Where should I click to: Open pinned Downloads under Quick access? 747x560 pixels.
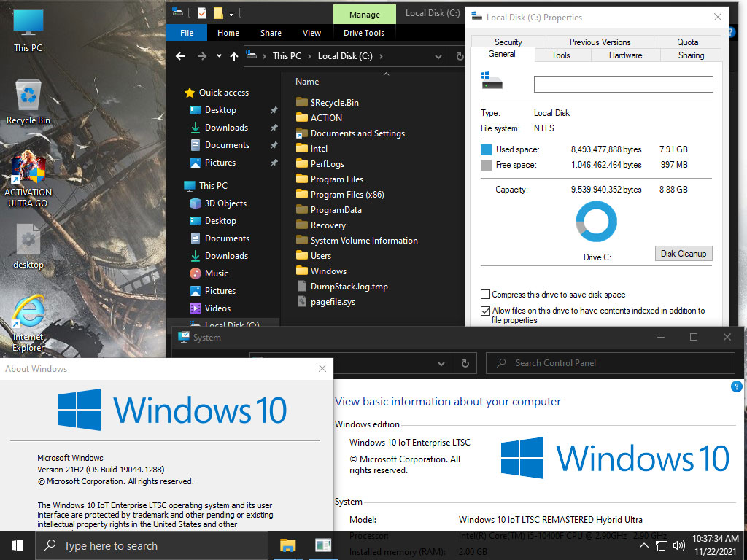[226, 128]
